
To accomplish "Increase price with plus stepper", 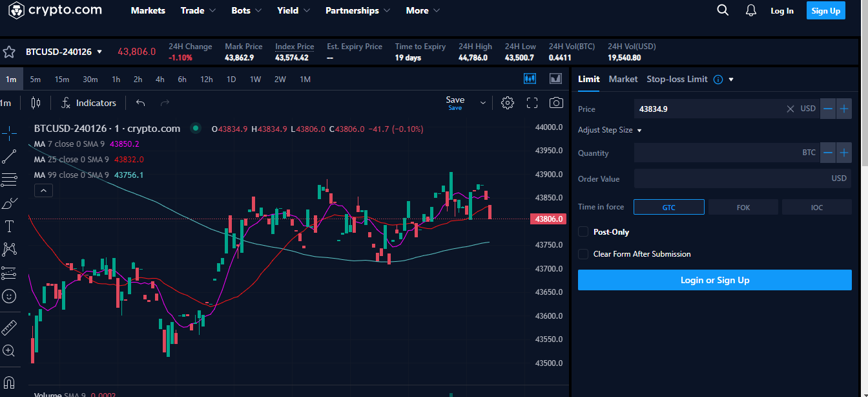I will click(x=844, y=109).
